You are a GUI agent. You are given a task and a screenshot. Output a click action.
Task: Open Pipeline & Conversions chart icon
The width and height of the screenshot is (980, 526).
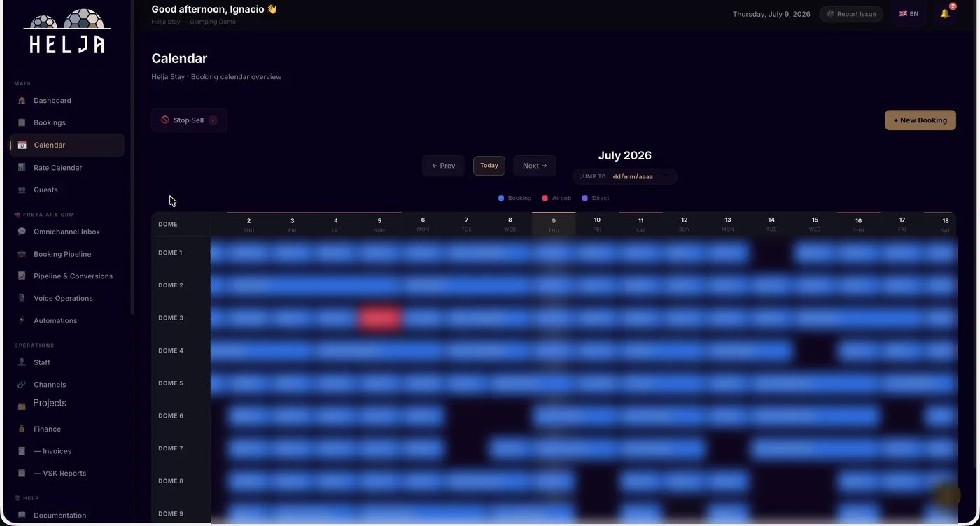(x=22, y=276)
